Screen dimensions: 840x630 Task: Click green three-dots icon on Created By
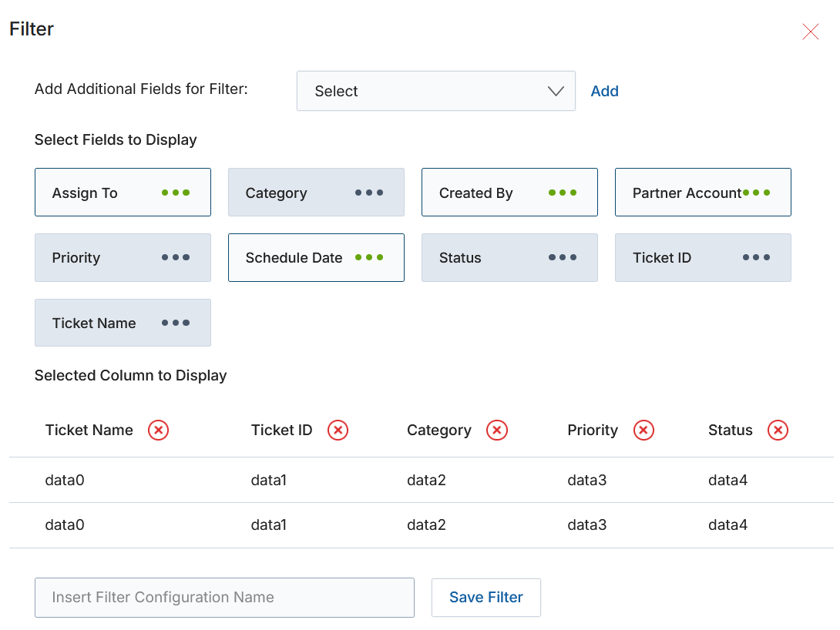[563, 193]
